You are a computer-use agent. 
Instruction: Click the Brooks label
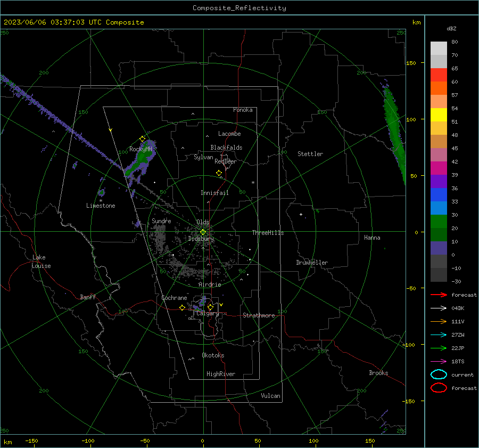pyautogui.click(x=378, y=373)
